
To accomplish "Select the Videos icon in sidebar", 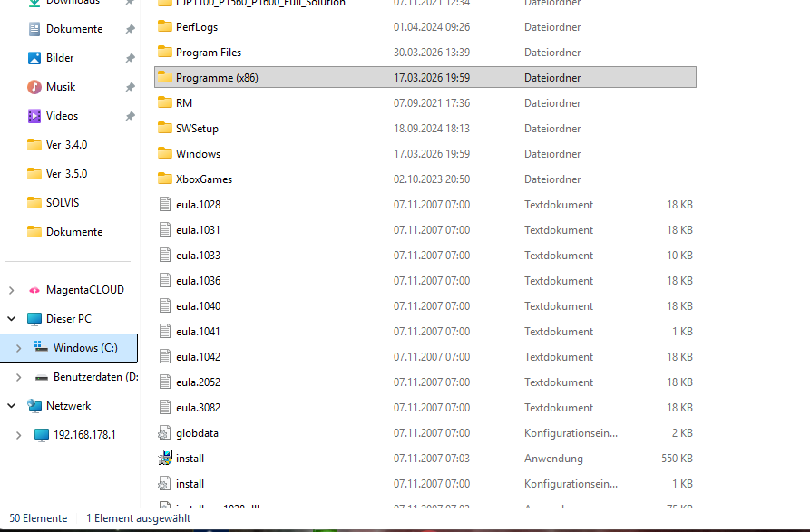I will tap(34, 116).
